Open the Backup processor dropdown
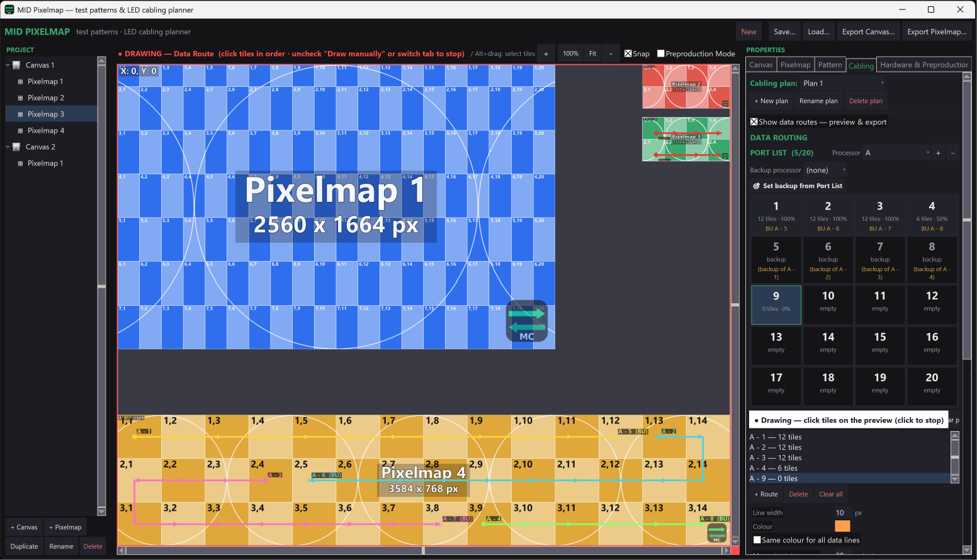977x560 pixels. coord(826,171)
